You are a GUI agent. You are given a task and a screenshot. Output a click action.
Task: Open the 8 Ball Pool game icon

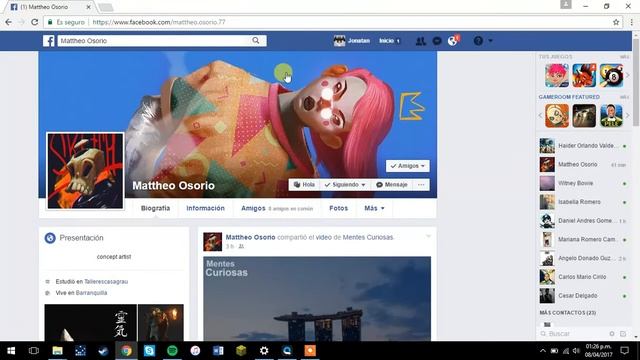click(x=611, y=76)
